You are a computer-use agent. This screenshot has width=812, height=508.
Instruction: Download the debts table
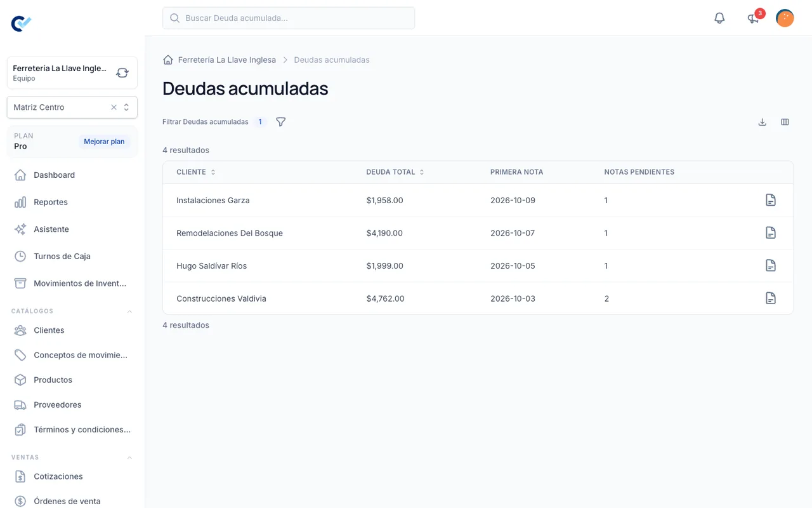pyautogui.click(x=763, y=122)
